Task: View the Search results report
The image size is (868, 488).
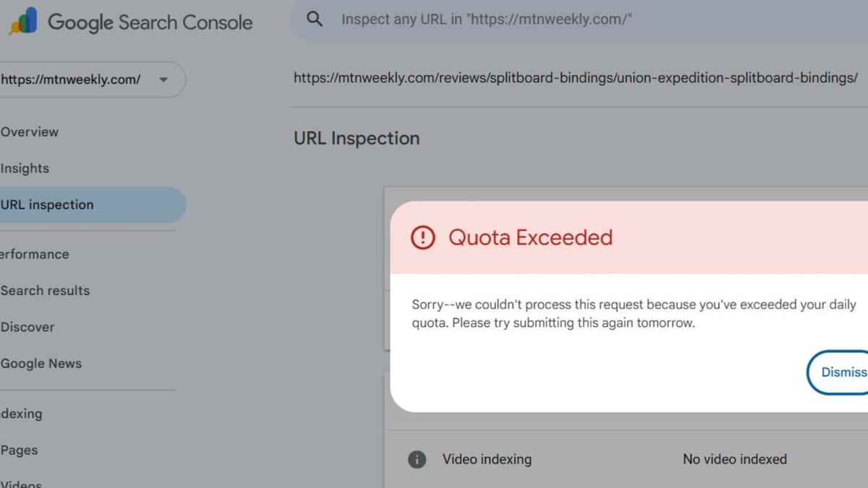Action: pyautogui.click(x=45, y=291)
